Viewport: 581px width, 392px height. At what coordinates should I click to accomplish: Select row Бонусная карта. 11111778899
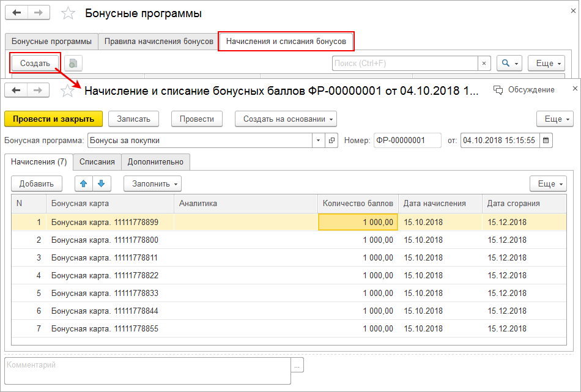(x=289, y=223)
